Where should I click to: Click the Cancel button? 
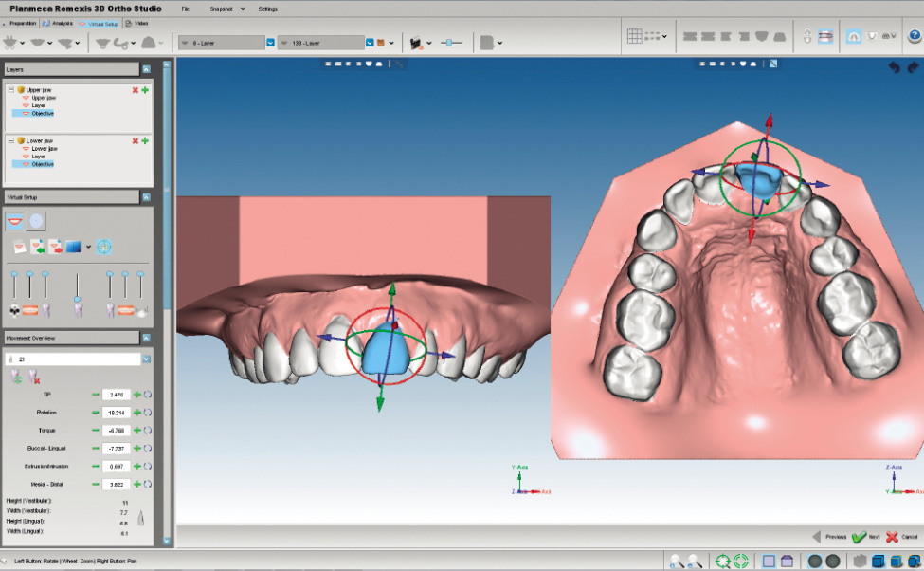(x=901, y=536)
